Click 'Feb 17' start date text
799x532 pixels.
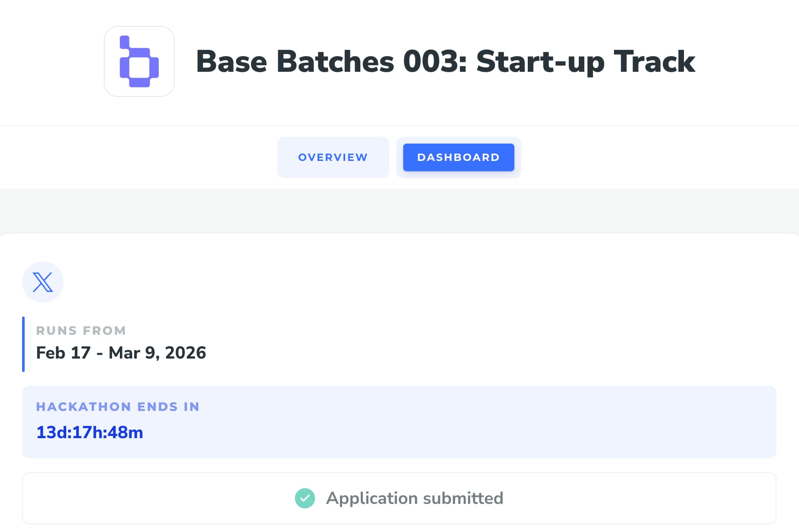click(x=63, y=353)
